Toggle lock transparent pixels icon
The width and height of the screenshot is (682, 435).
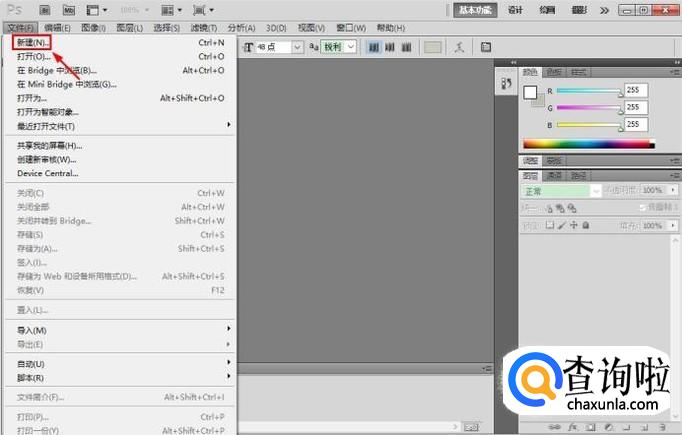point(550,225)
